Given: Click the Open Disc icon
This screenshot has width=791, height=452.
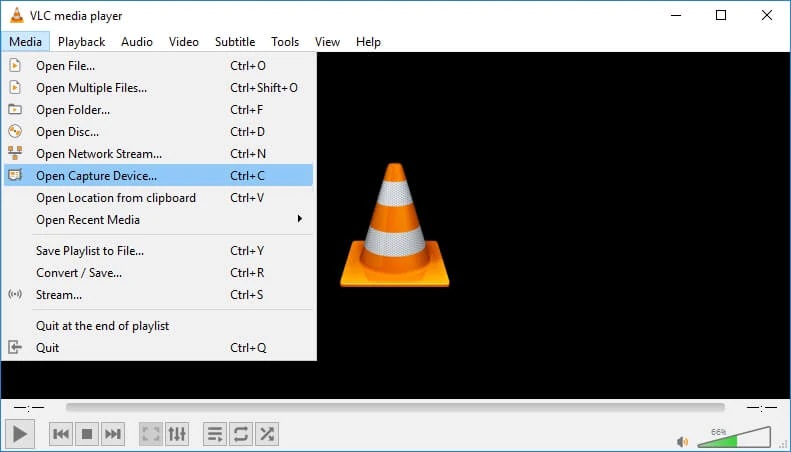Looking at the screenshot, I should [x=15, y=132].
